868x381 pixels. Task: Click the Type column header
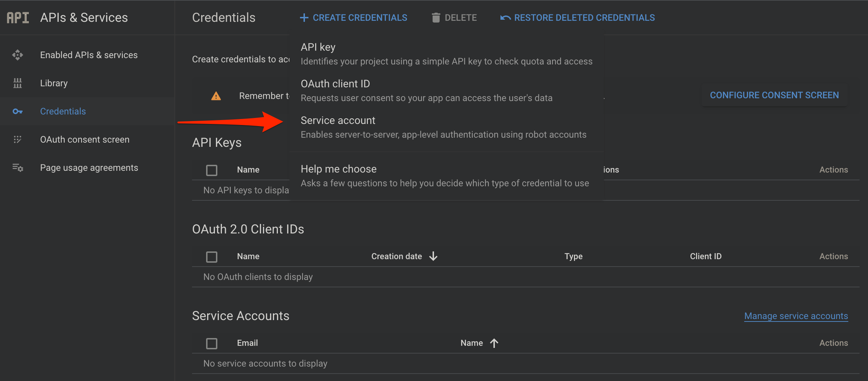574,256
